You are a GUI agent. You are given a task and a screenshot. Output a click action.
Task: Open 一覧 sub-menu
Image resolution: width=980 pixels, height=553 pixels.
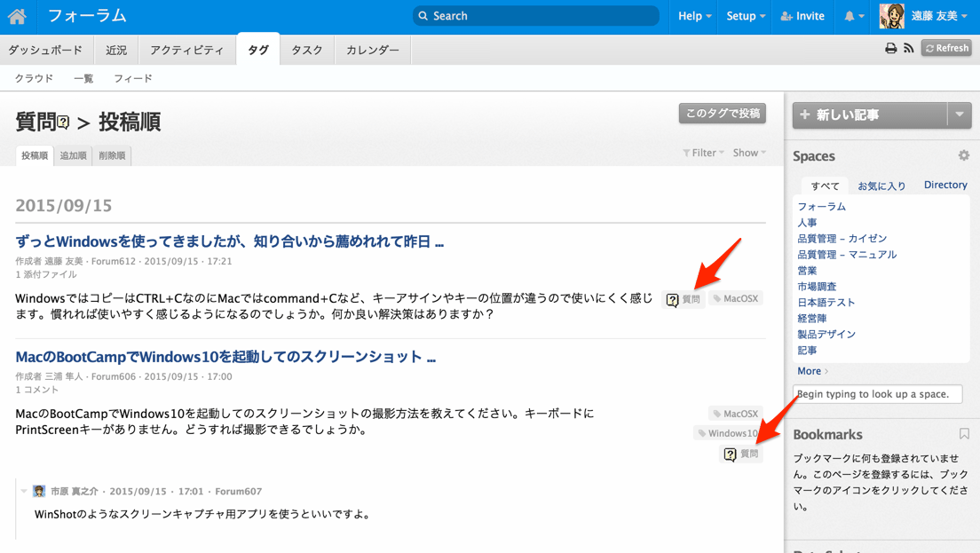pos(83,78)
